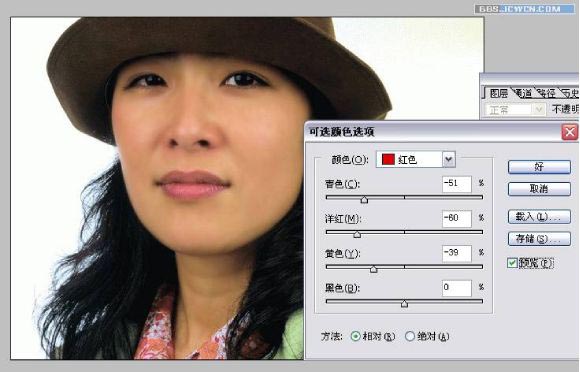The height and width of the screenshot is (372, 580).
Task: Open the 颜色 dropdown arrow
Action: click(x=449, y=160)
